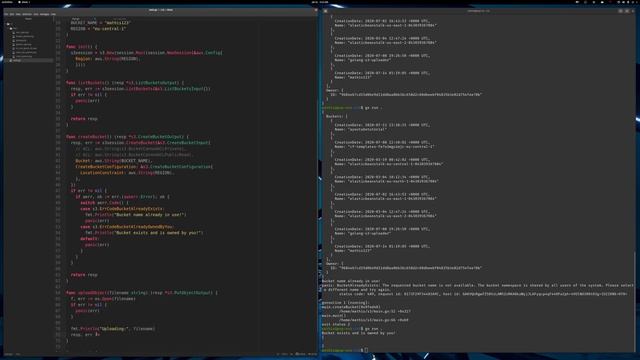The height and width of the screenshot is (360, 640).
Task: Click 'Region: aws.String(REGION)' line in init
Action: tap(108, 59)
